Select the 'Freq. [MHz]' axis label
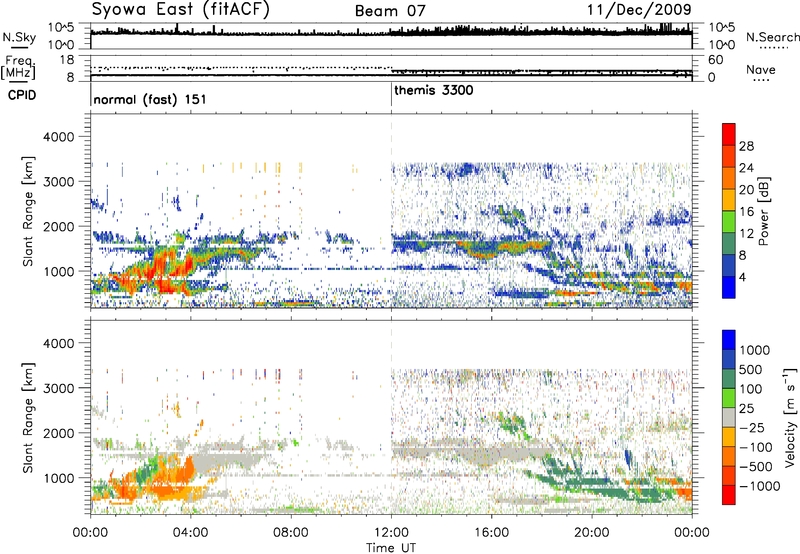 point(18,67)
